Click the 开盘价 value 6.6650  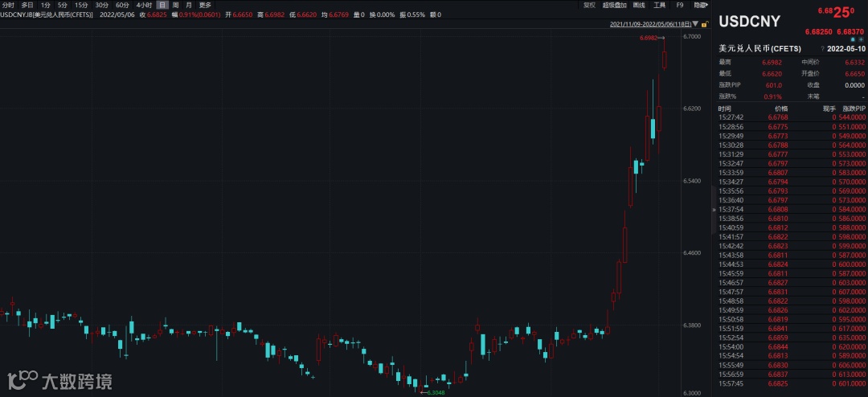tap(854, 74)
